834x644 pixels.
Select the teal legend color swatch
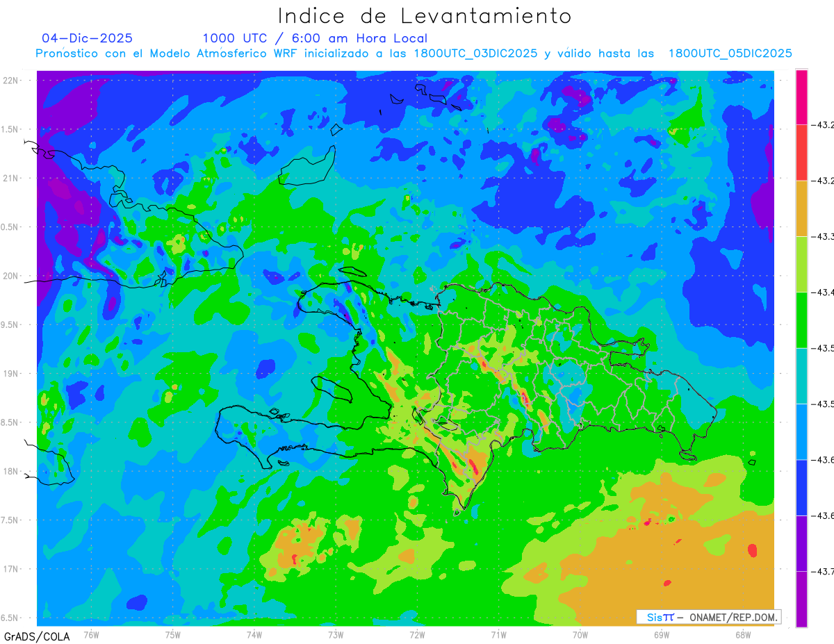pyautogui.click(x=801, y=376)
